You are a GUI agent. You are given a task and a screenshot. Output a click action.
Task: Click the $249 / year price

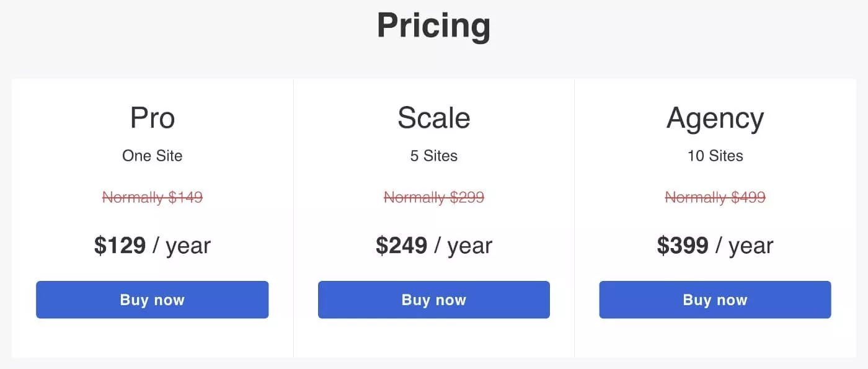tap(434, 246)
